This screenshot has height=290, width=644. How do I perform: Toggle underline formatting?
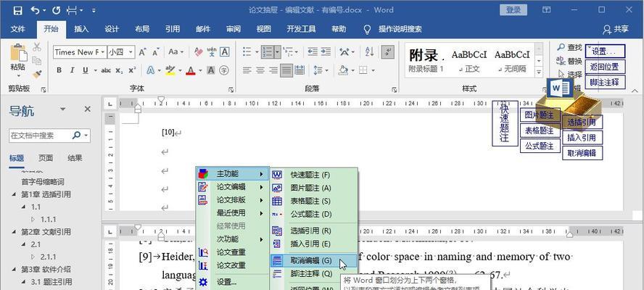tap(86, 70)
